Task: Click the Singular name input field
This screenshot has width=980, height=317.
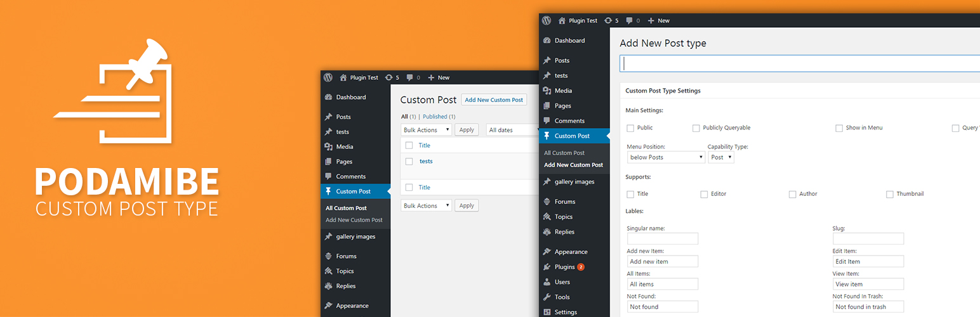Action: (x=663, y=239)
